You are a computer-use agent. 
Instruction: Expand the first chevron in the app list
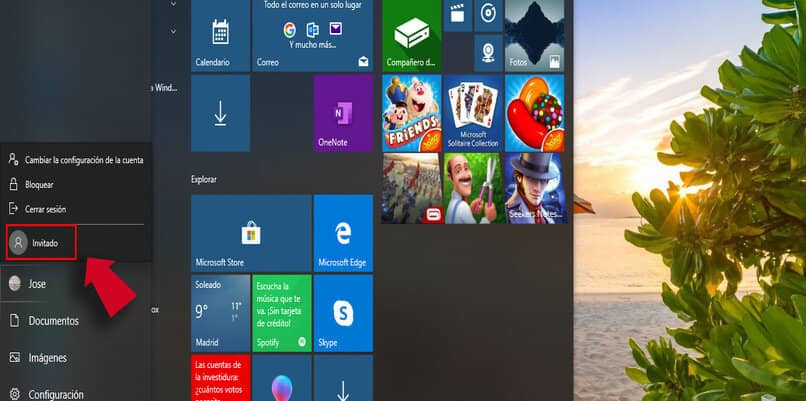(x=173, y=5)
